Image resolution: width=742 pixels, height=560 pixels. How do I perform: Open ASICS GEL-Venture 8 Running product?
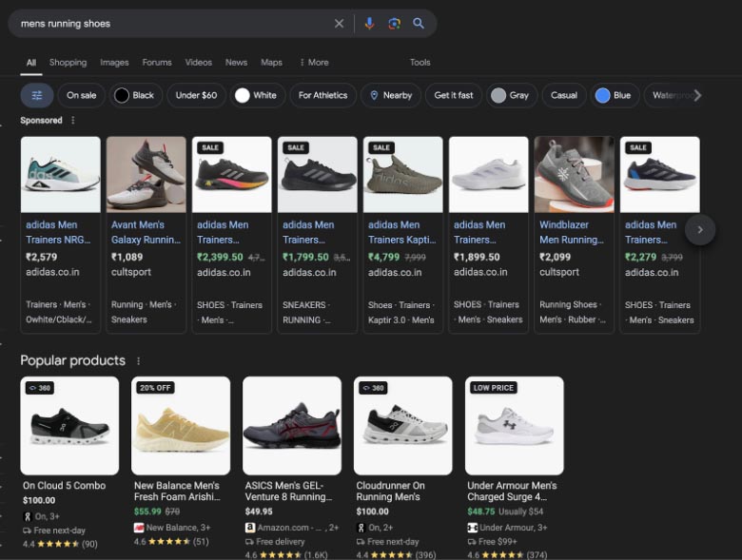pos(288,492)
